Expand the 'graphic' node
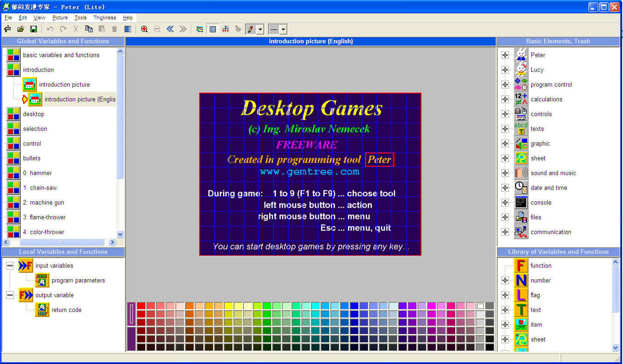The height and width of the screenshot is (364, 623). [505, 143]
